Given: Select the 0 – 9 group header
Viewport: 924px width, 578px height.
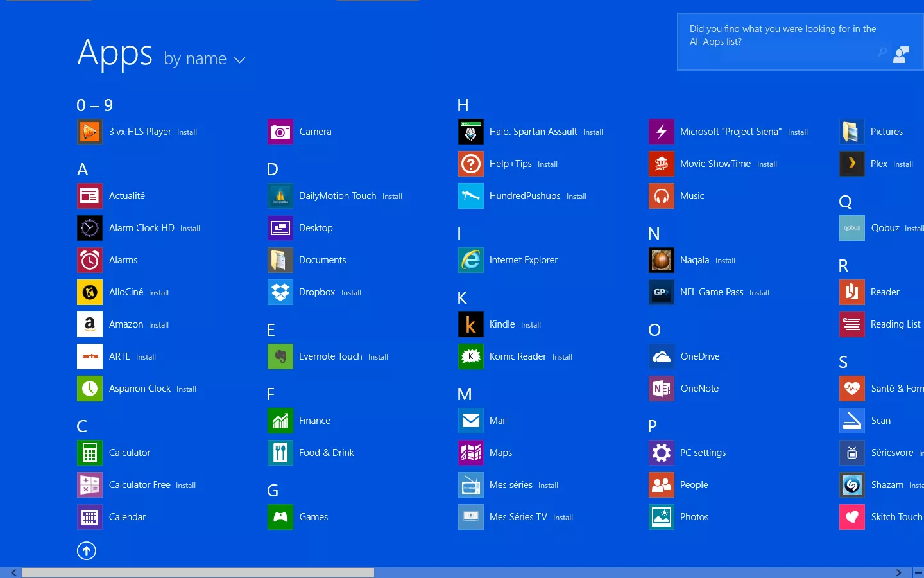Looking at the screenshot, I should (x=95, y=105).
